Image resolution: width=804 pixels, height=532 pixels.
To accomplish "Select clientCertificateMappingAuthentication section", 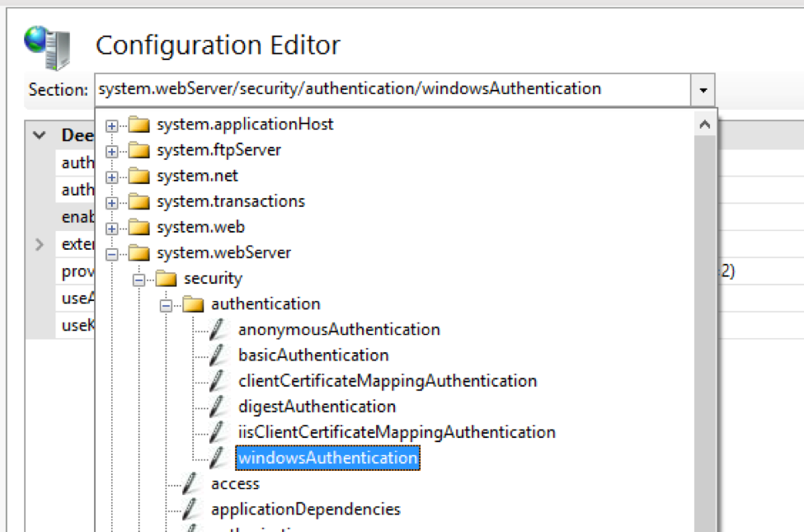I will click(x=388, y=381).
